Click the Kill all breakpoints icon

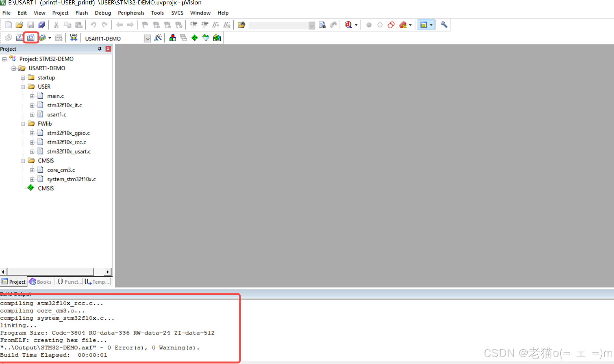(403, 25)
